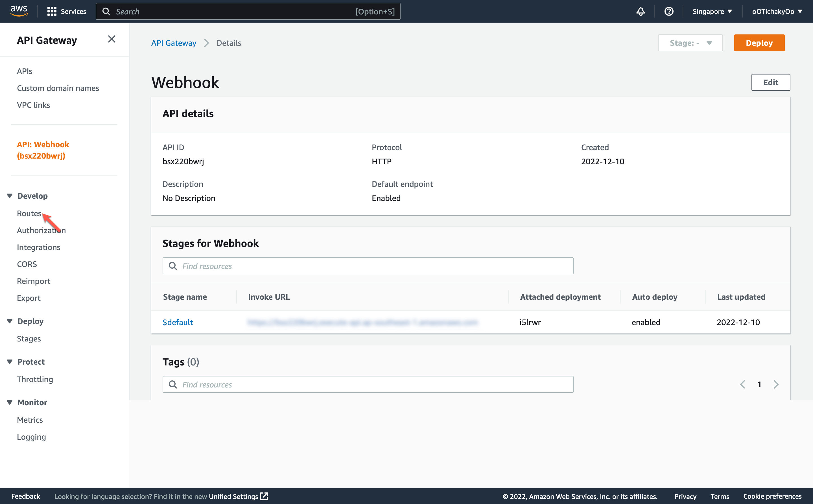Open the $default stage link
The image size is (813, 504).
click(177, 322)
